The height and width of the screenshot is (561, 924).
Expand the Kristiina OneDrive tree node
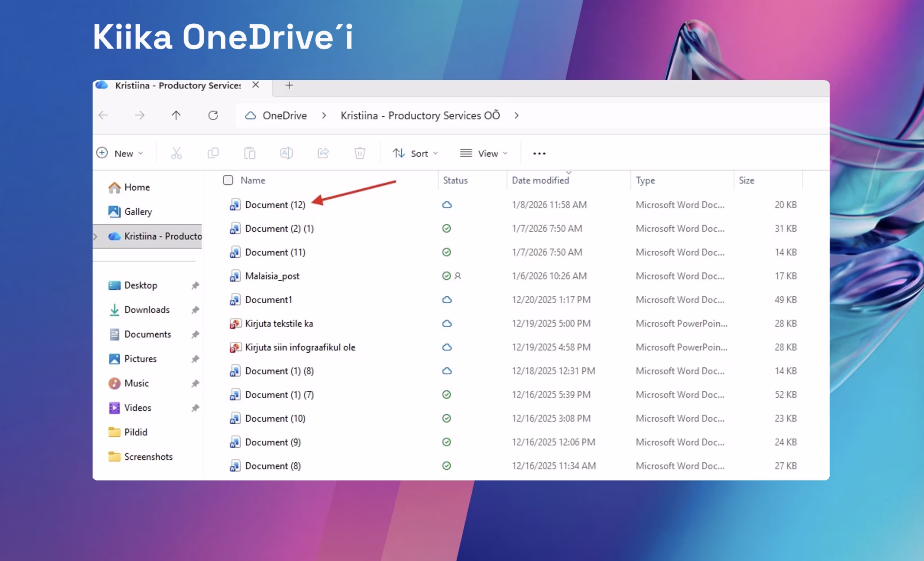pos(96,237)
